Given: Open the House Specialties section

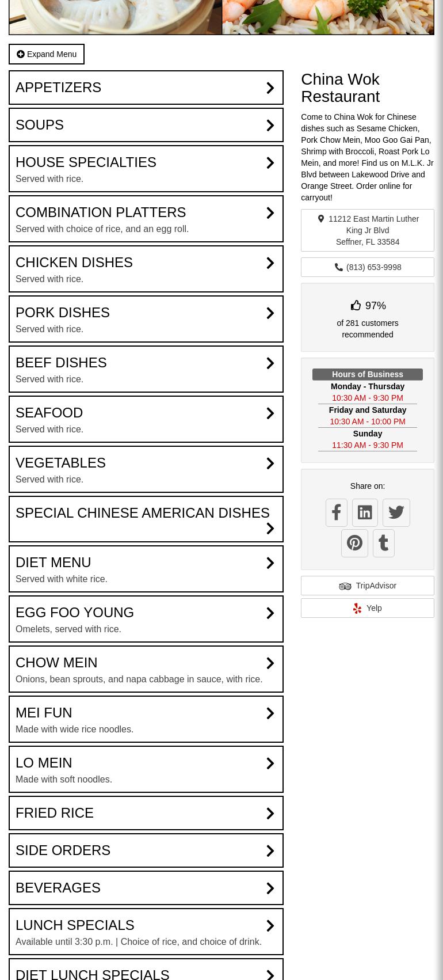Looking at the screenshot, I should pos(146,169).
